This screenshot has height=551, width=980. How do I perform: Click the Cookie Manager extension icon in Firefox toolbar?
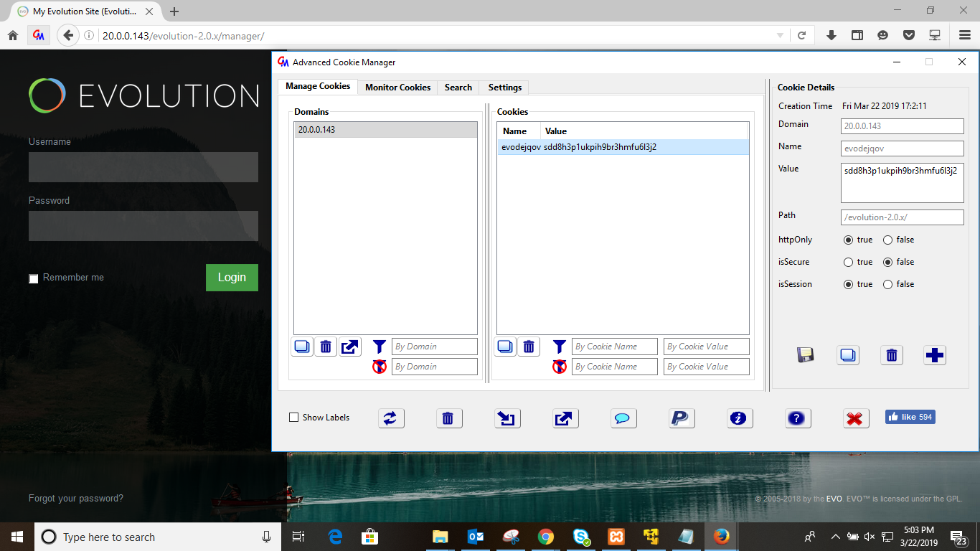pos(39,35)
